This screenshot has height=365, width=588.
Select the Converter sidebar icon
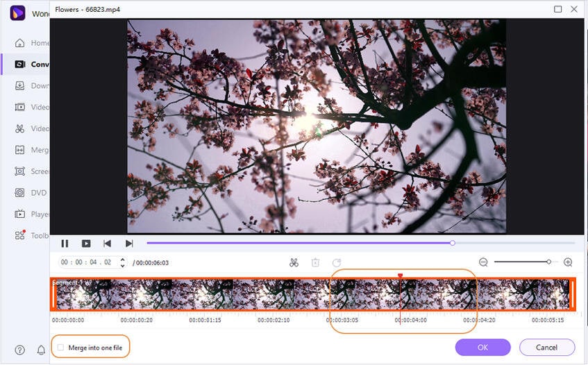(20, 65)
